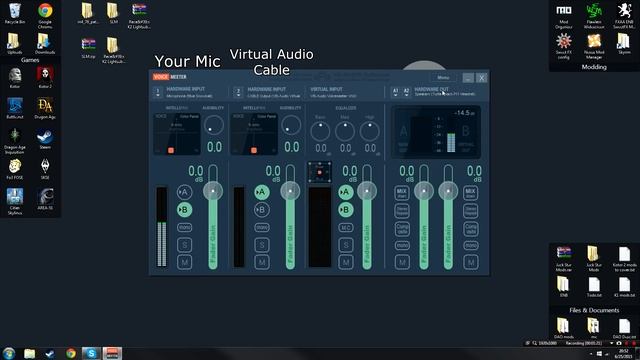Select Google Chrome desktop icon
The width and height of the screenshot is (640, 360).
point(45,16)
